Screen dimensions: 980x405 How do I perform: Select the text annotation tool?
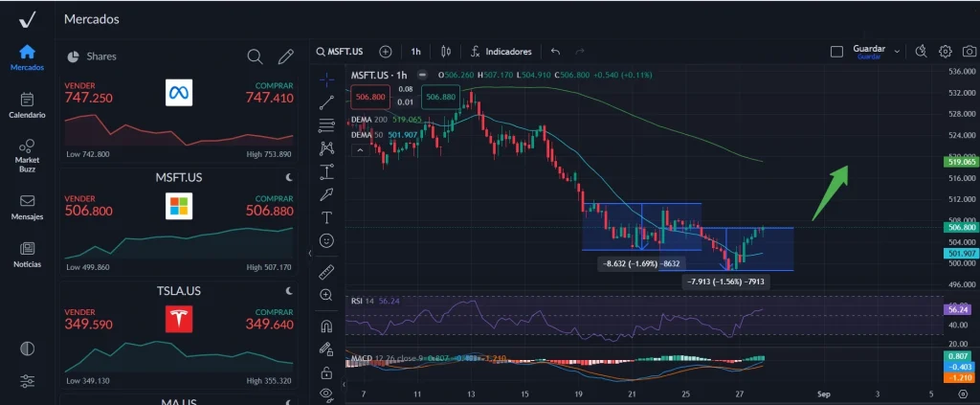click(x=327, y=217)
